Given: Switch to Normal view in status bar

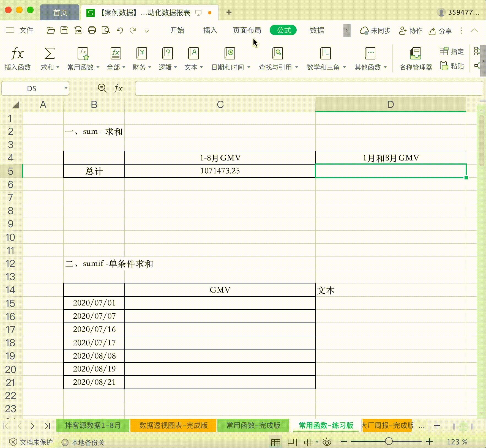Looking at the screenshot, I should pos(275,442).
